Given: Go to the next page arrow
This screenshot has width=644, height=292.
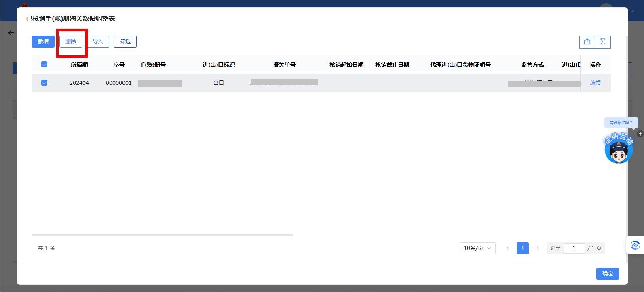Looking at the screenshot, I should pos(538,248).
